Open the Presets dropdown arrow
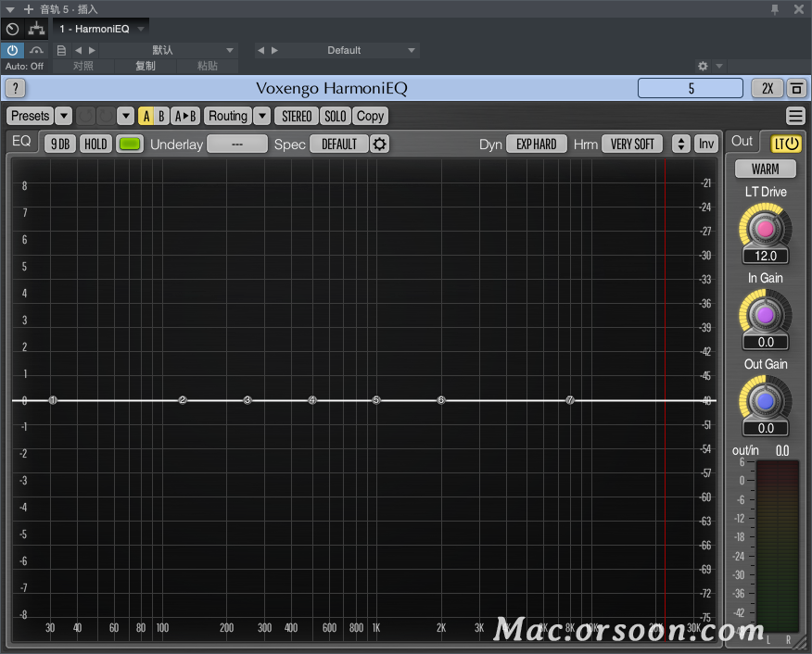Screen dimensions: 812x654 click(x=62, y=116)
